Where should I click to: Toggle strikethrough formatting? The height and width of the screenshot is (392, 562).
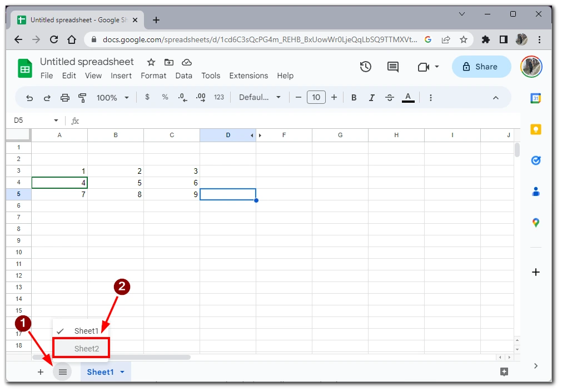390,97
